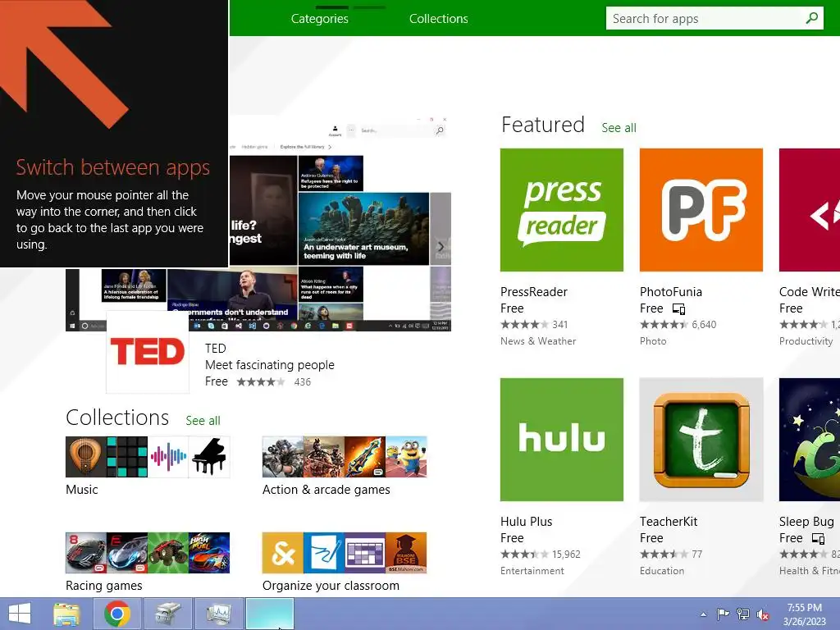The image size is (840, 630).
Task: Open the TeacherKit app tile
Action: 701,440
